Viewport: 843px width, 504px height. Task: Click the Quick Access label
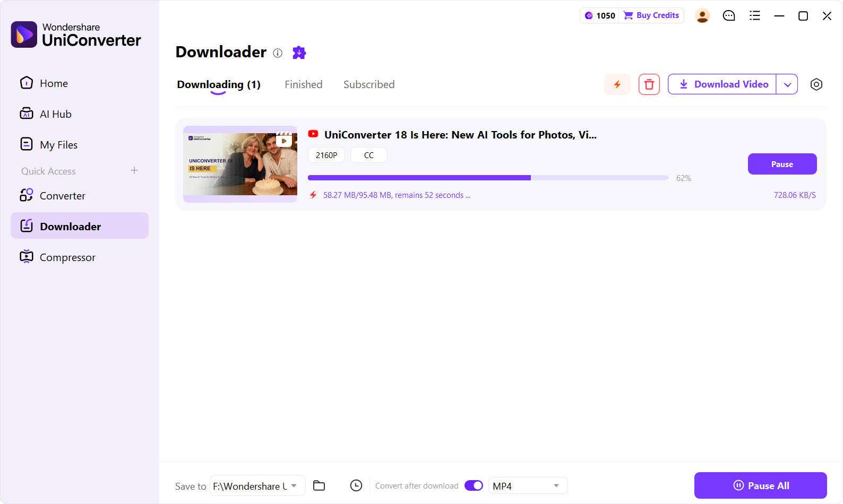[x=48, y=171]
